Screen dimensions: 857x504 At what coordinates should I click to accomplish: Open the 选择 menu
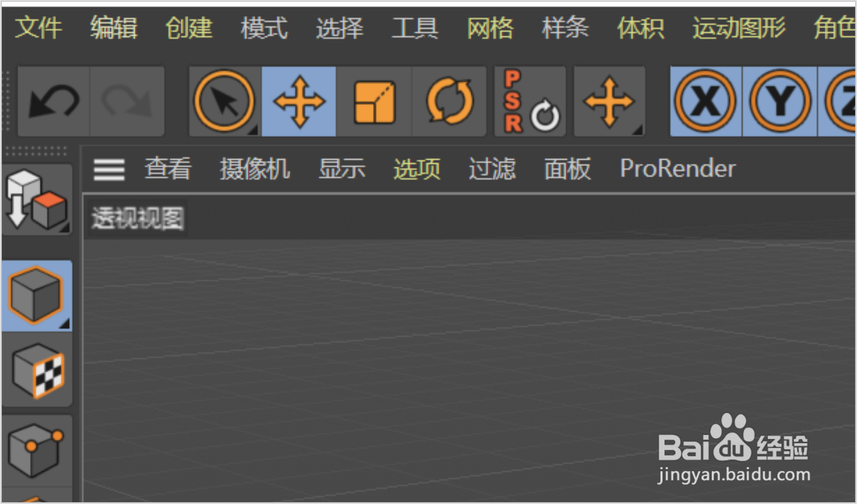pyautogui.click(x=339, y=27)
